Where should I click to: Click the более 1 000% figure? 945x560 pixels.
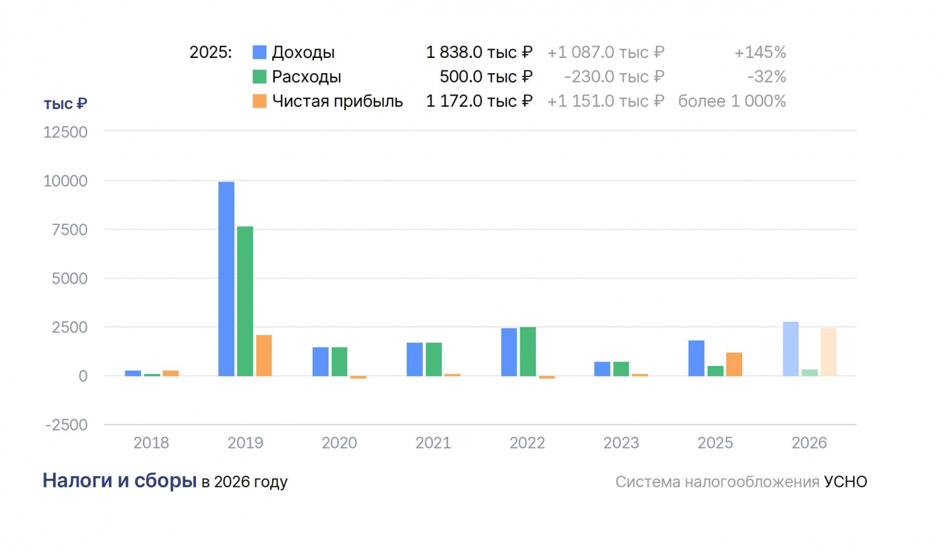[x=732, y=101]
